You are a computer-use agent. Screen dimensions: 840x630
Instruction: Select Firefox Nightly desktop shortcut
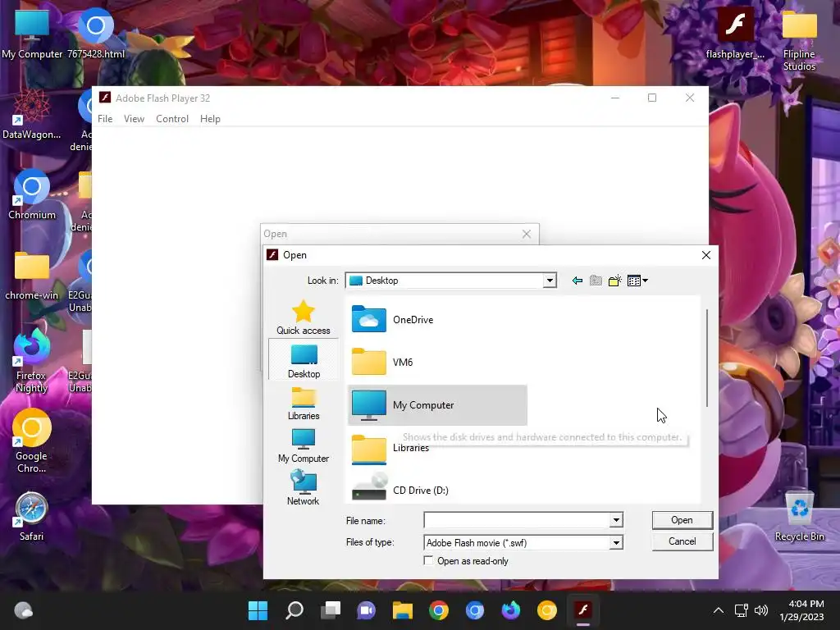click(x=32, y=361)
